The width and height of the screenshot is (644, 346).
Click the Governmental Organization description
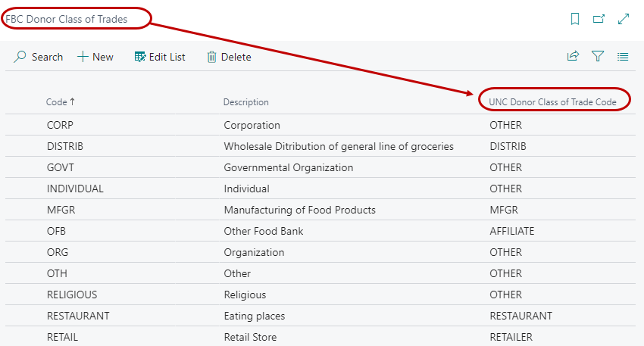pyautogui.click(x=288, y=167)
